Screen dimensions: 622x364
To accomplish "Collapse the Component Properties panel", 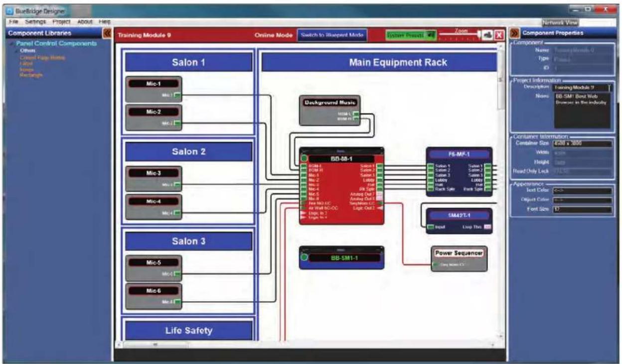I will click(514, 33).
